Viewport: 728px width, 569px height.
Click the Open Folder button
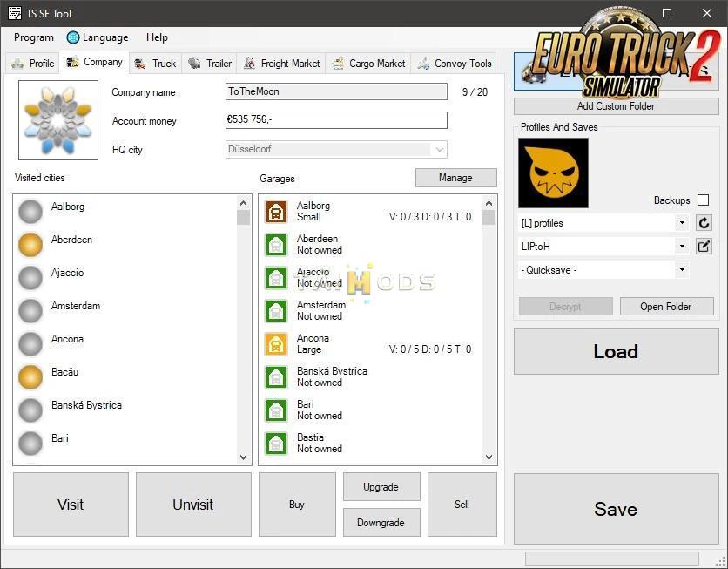point(667,307)
